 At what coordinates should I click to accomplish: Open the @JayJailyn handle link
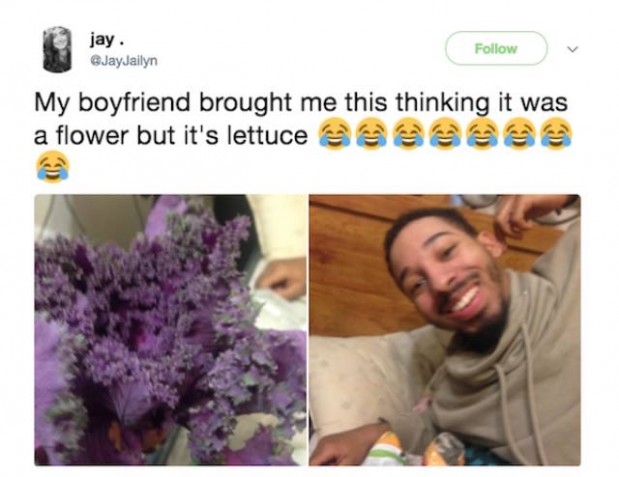click(124, 61)
